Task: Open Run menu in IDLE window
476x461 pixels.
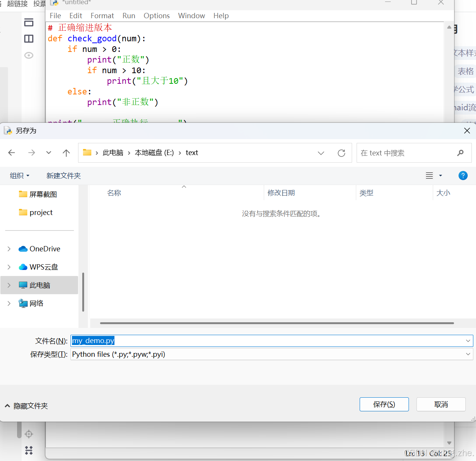Action: click(x=129, y=16)
